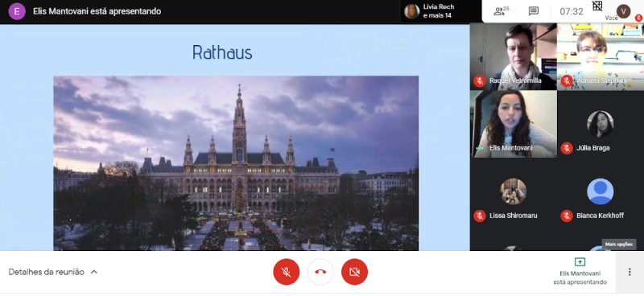Viewport: 644px width, 296px height.
Task: Click the muted mic icon beside Júlia Braga
Action: tap(567, 148)
